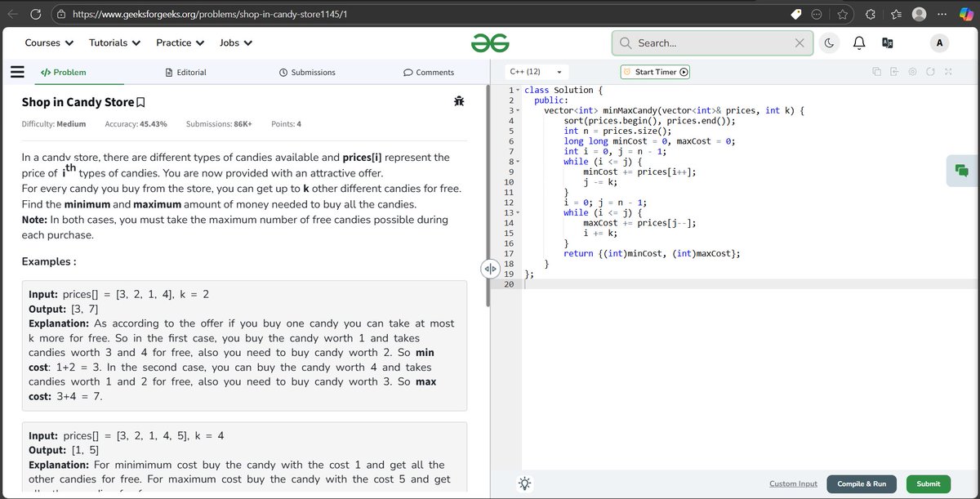Open browser extensions puzzle icon
This screenshot has width=980, height=499.
pos(870,14)
